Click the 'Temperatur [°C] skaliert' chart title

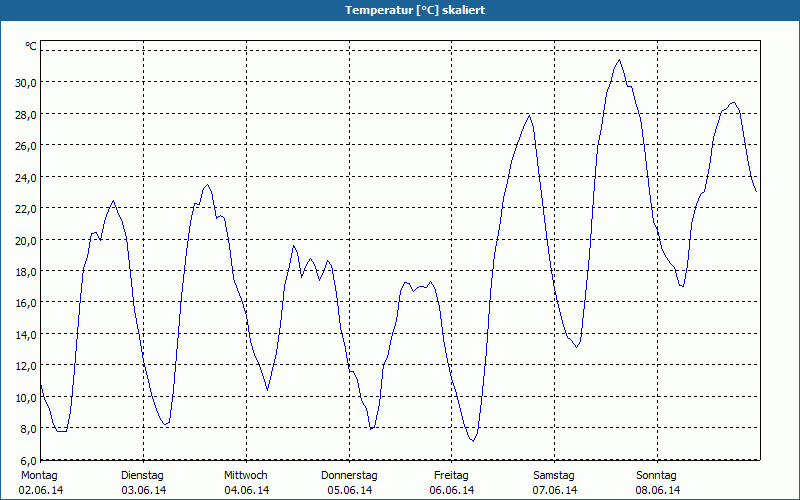coord(400,10)
